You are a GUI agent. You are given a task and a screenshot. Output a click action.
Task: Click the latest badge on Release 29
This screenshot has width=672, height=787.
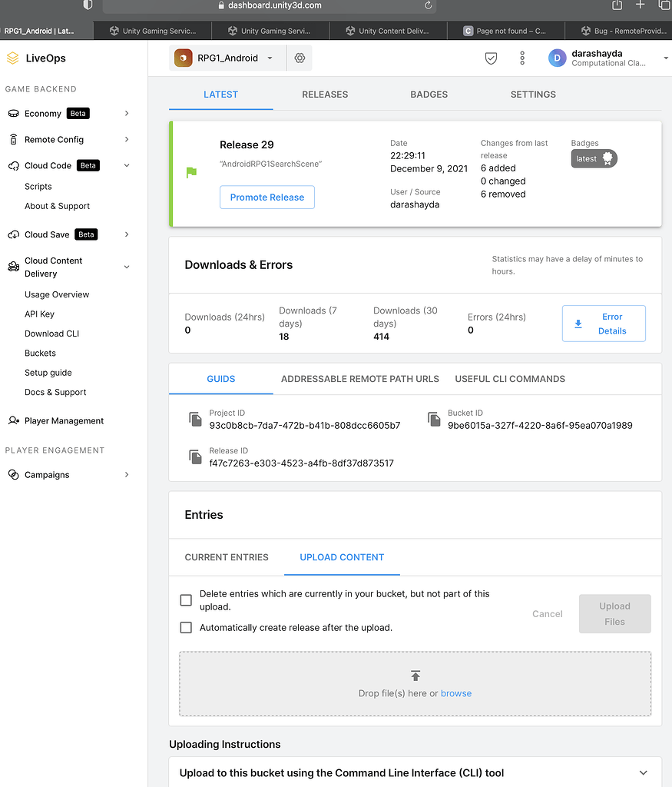point(593,158)
